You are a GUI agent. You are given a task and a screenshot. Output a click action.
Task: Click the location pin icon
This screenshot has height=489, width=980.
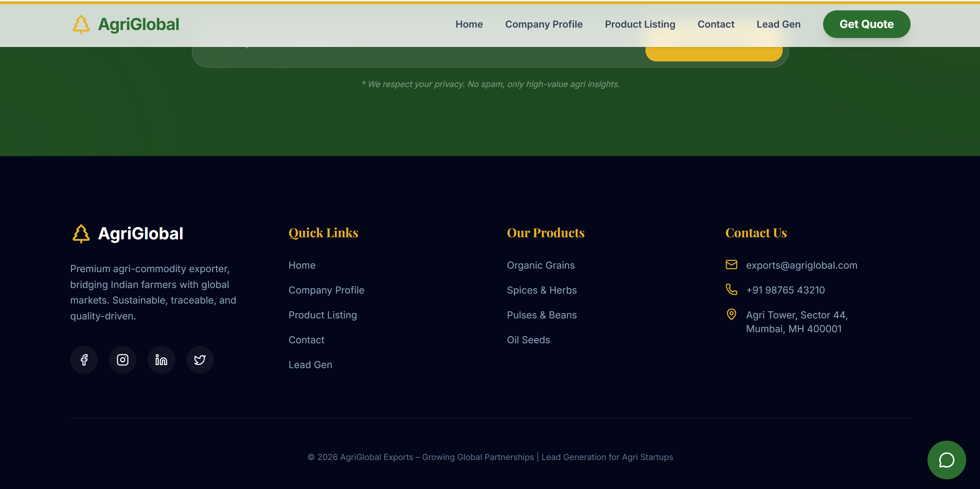pos(731,315)
